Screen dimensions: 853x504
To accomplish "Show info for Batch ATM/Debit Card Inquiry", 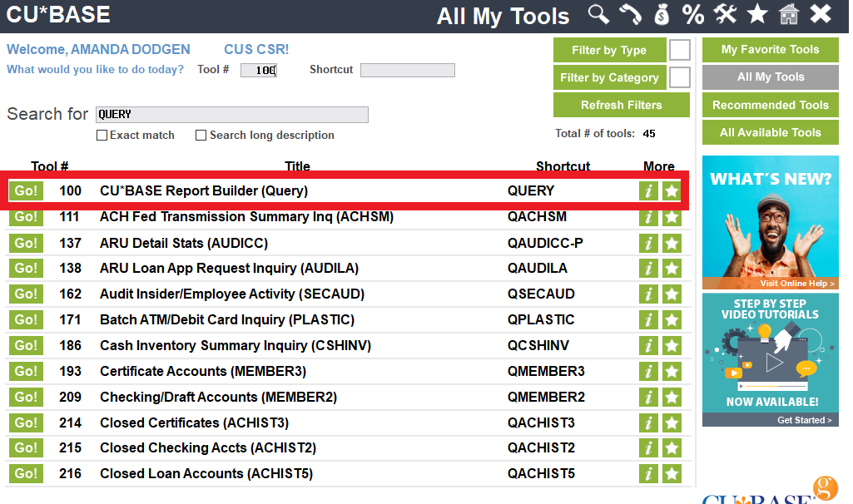I will tap(648, 319).
